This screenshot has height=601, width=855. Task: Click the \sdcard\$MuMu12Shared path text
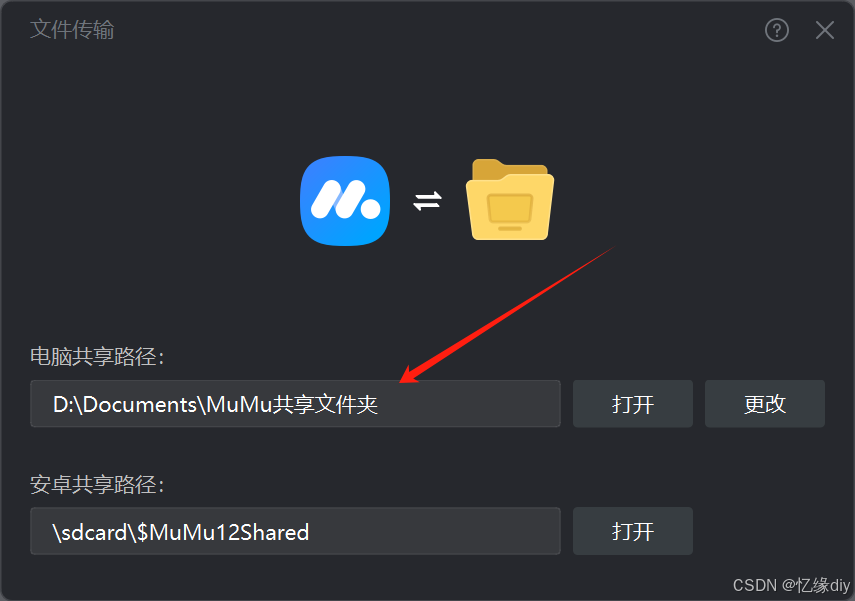[x=181, y=532]
